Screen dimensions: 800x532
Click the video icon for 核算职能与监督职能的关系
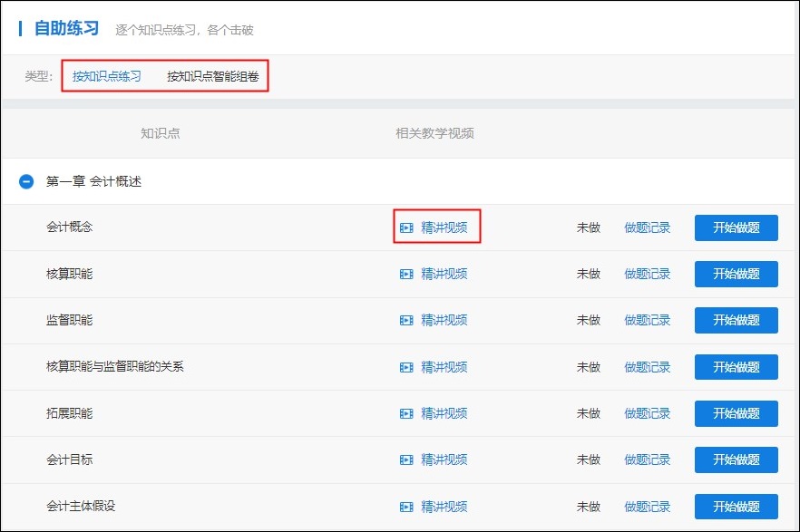tap(408, 366)
